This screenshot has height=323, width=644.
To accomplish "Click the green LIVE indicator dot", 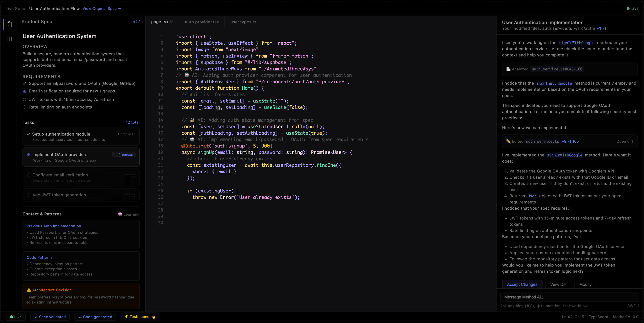I will click(628, 9).
